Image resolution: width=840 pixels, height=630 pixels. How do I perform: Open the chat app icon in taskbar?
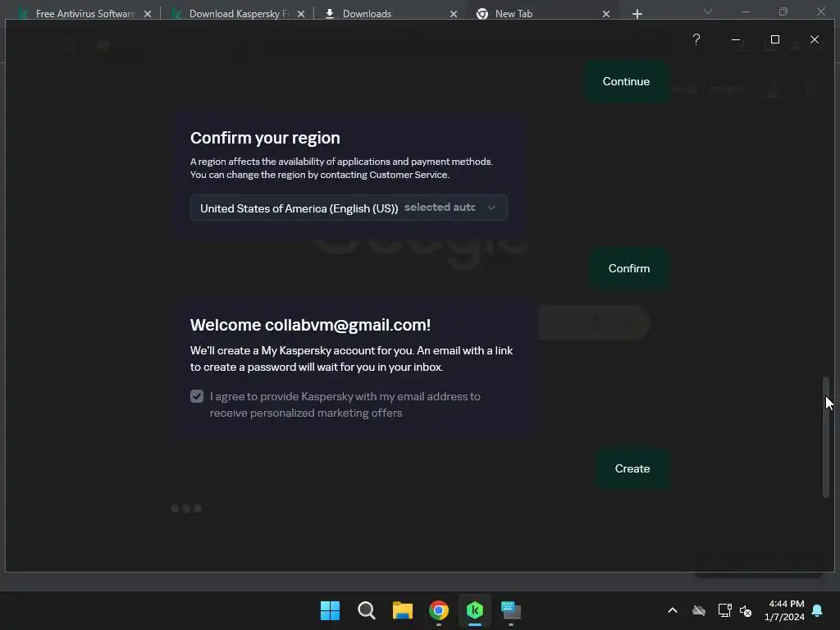(511, 610)
